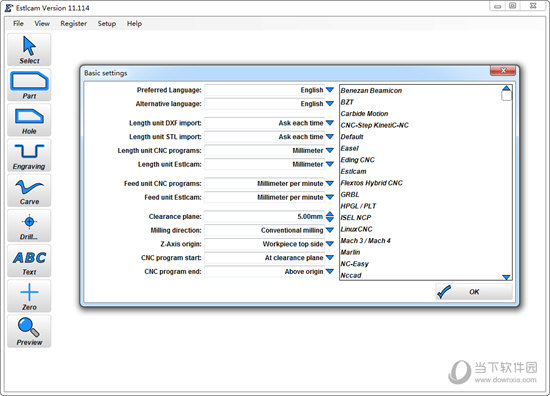Activate the Carve tool

pyautogui.click(x=29, y=190)
